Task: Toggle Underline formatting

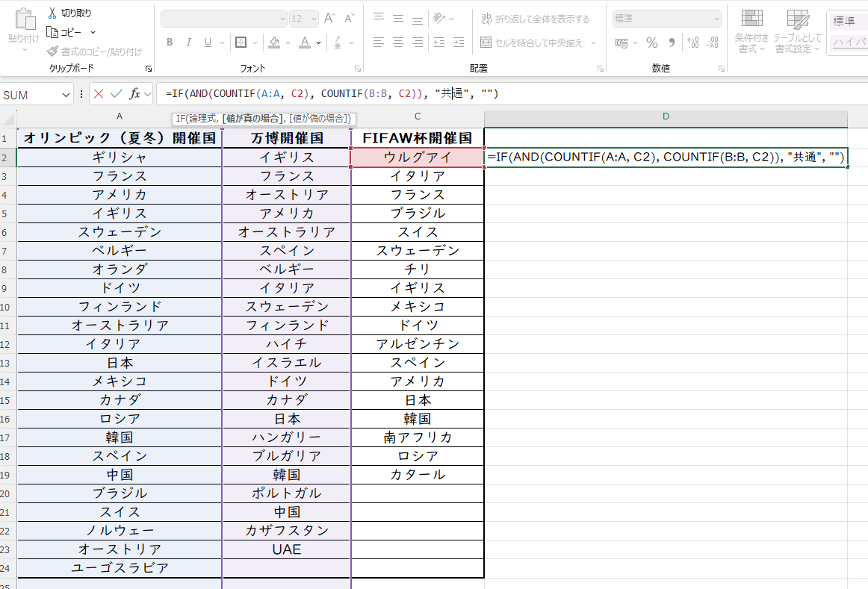Action: point(208,42)
